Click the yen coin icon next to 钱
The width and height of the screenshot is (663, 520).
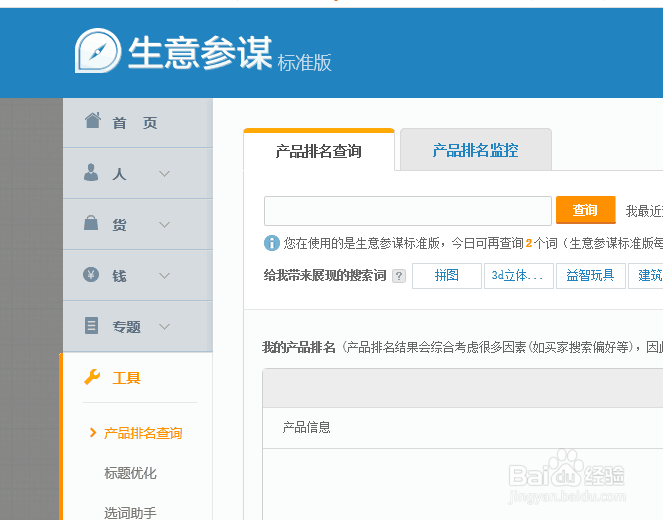click(x=91, y=275)
